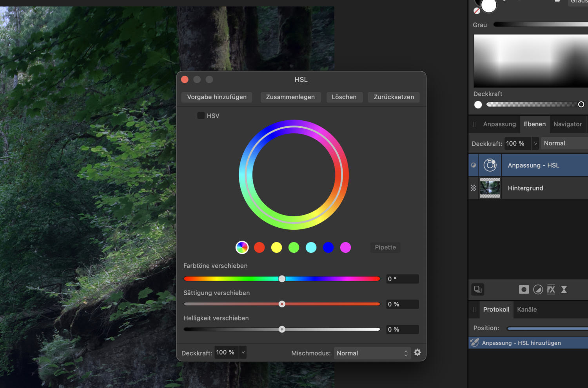Click the Vorgabe hinzufügen button
This screenshot has width=588, height=388.
click(216, 97)
